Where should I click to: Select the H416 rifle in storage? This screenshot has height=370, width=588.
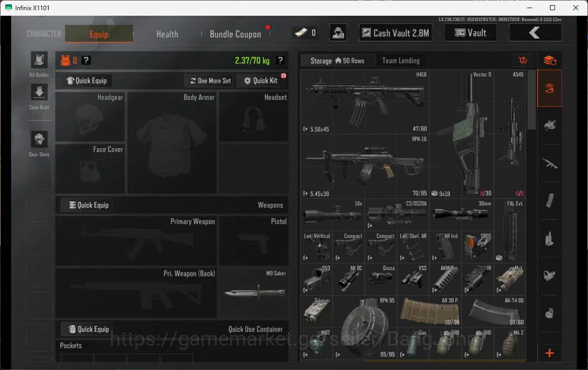click(x=365, y=102)
